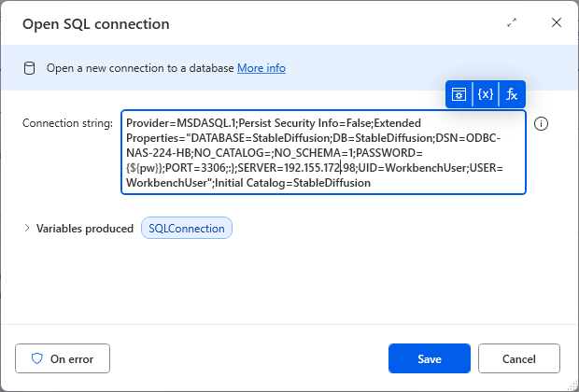Select the SQLConnection variable pill

[x=187, y=228]
